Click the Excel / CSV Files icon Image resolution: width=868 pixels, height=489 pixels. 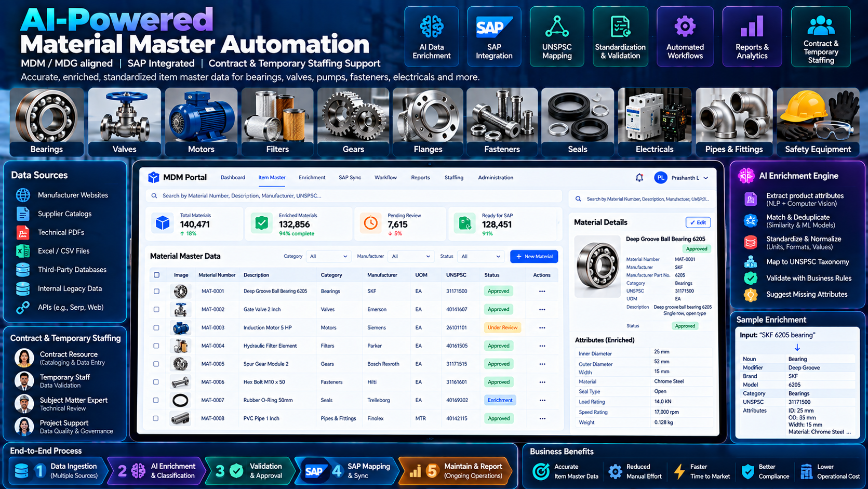point(23,251)
